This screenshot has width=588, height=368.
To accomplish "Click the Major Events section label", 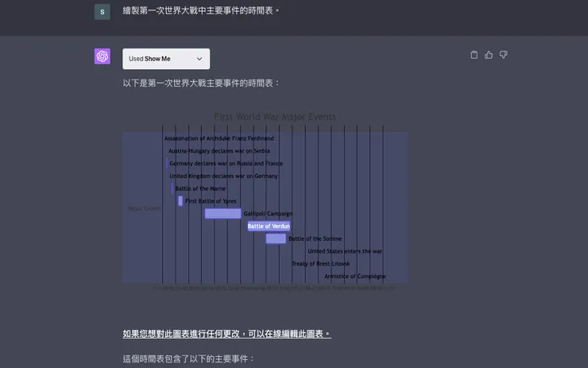I will pos(145,208).
